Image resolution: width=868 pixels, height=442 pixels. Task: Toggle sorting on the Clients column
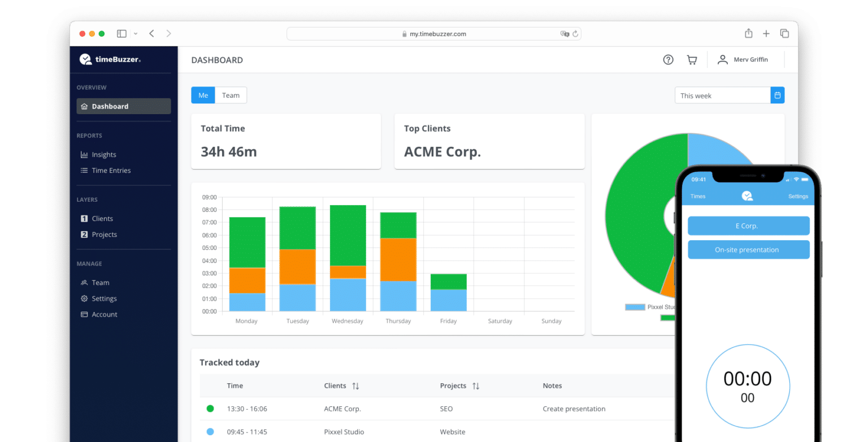coord(355,385)
